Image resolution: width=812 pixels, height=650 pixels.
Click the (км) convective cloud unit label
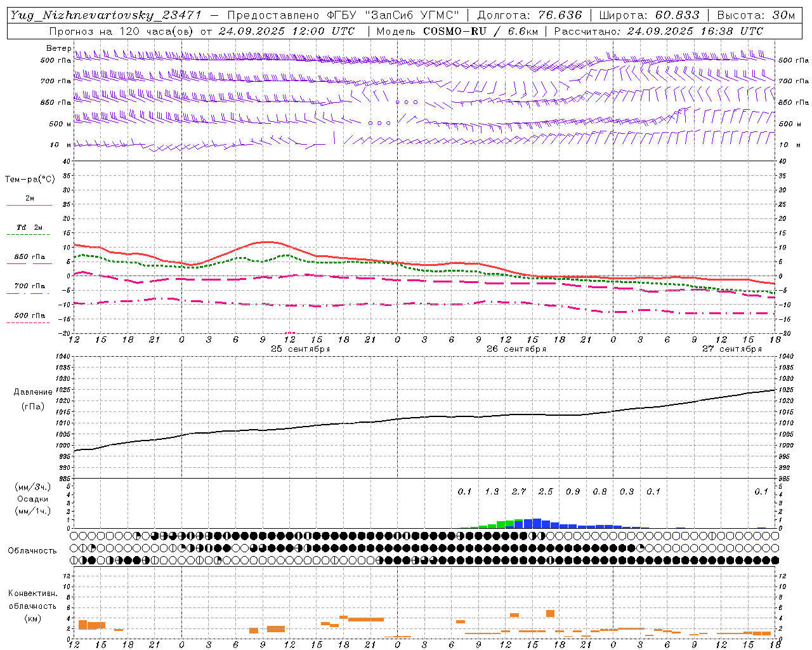32,619
